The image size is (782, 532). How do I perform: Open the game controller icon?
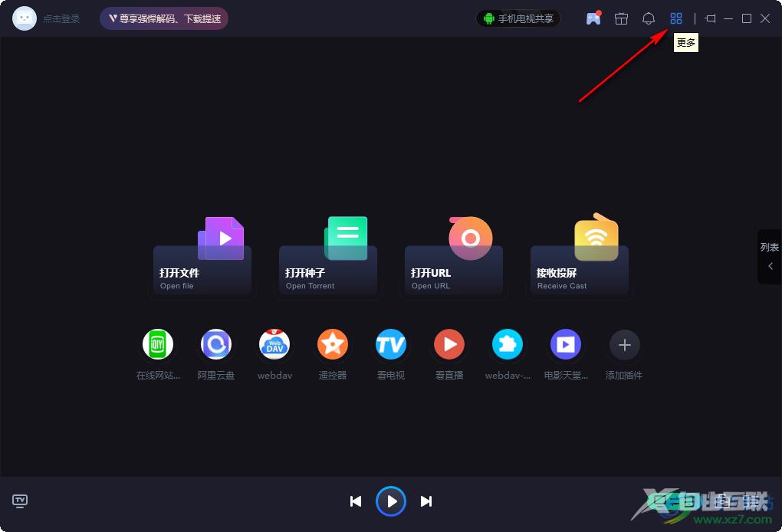(x=593, y=18)
